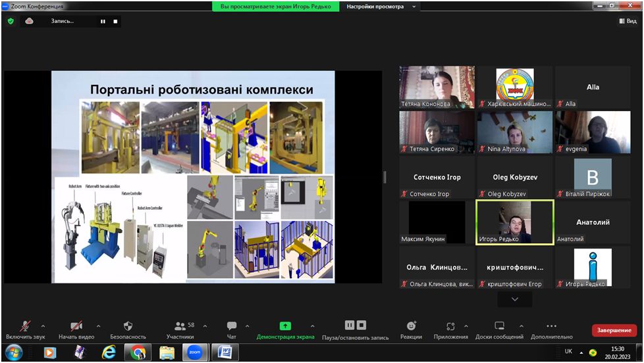This screenshot has height=363, width=644.
Task: Open Microsoft Word from taskbar
Action: tap(225, 352)
